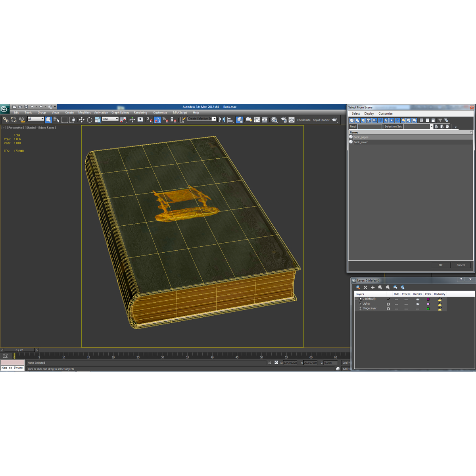Toggle Percent Snap button

tap(165, 119)
